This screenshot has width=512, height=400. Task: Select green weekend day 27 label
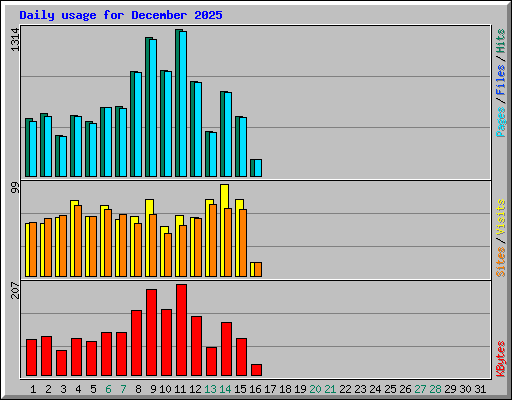click(420, 389)
